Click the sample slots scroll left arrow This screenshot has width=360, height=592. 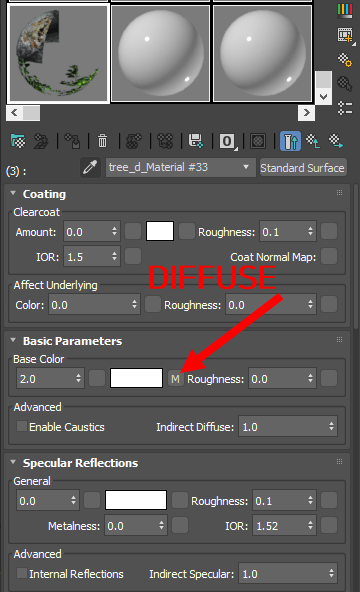pos(14,113)
